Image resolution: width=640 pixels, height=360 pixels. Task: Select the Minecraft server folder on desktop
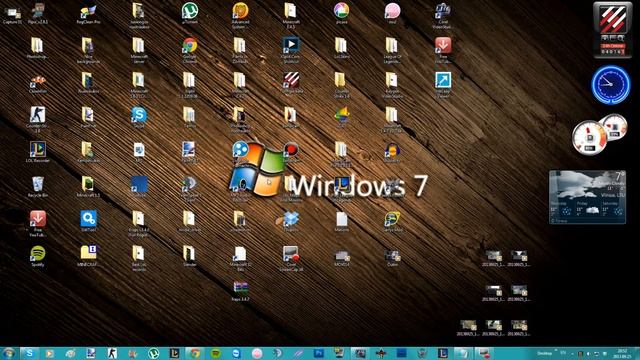139,50
